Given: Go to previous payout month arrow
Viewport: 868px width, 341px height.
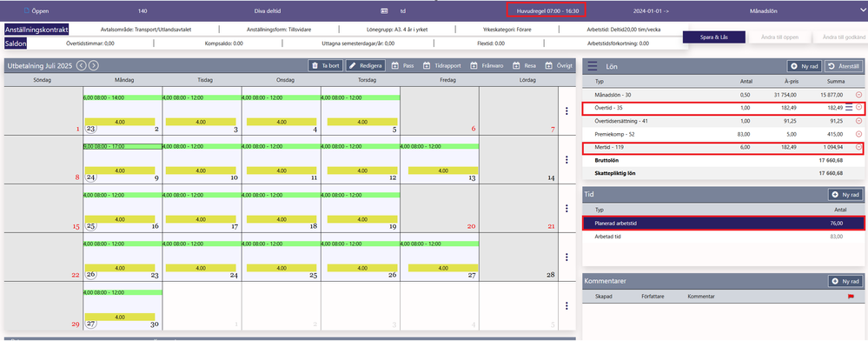Looking at the screenshot, I should (x=82, y=65).
